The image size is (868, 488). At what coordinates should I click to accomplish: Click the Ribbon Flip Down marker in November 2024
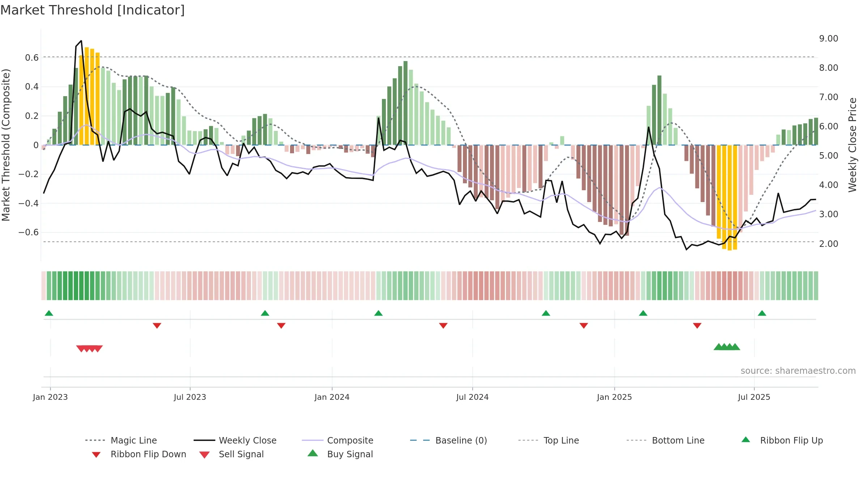click(x=584, y=326)
